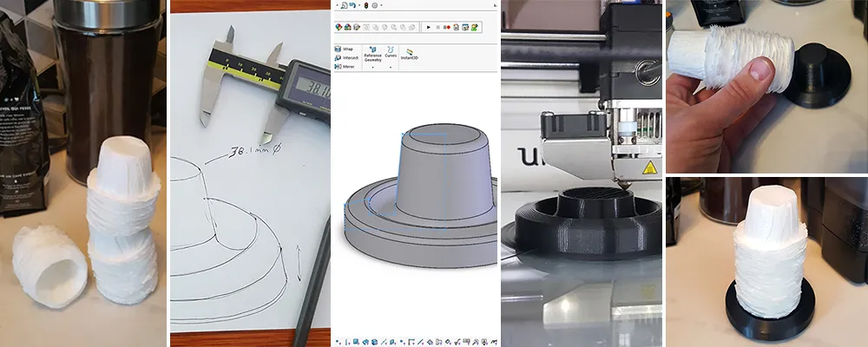This screenshot has width=868, height=347.
Task: Toggle the Filter Axes selection filter
Action: (384, 342)
